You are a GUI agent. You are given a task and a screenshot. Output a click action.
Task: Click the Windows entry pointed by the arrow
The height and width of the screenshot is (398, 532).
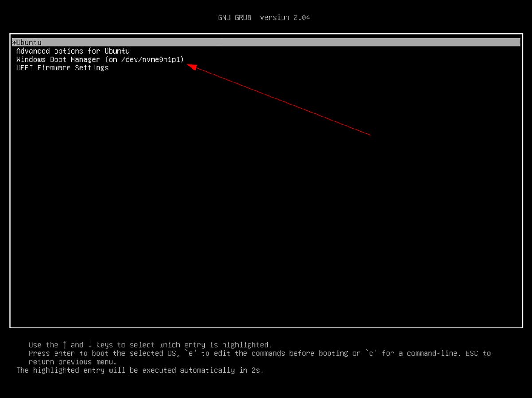99,59
